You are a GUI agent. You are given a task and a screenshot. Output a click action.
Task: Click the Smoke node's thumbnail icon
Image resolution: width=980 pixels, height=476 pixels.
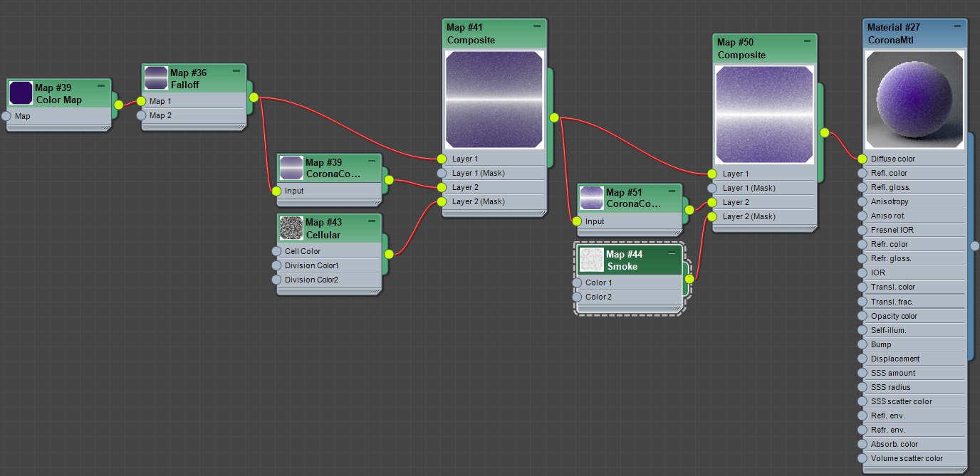[592, 260]
